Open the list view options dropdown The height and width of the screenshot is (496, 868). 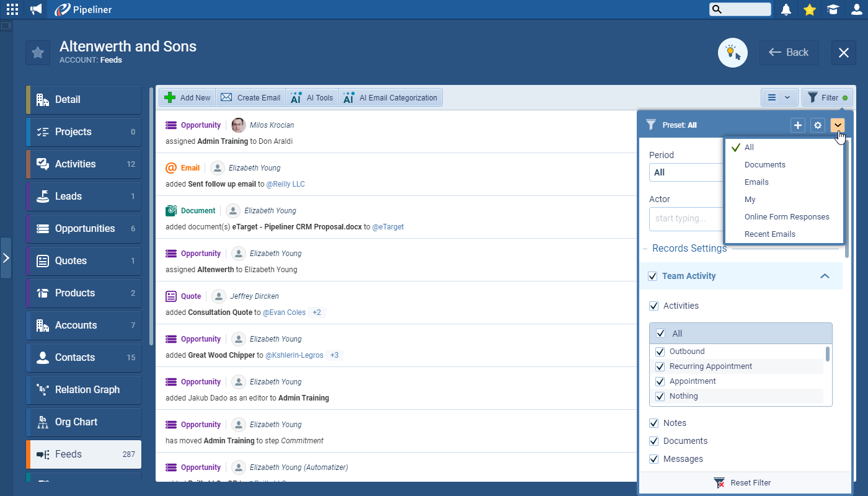click(779, 97)
